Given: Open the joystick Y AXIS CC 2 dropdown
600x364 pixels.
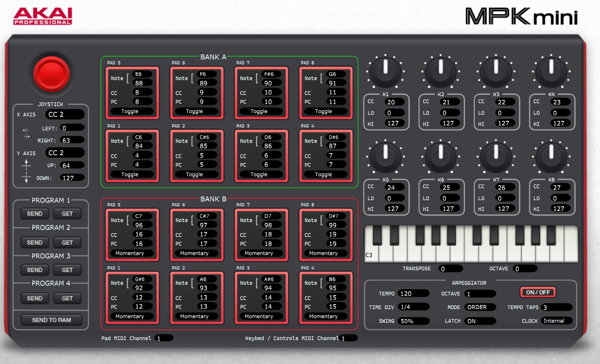Looking at the screenshot, I should (x=65, y=153).
